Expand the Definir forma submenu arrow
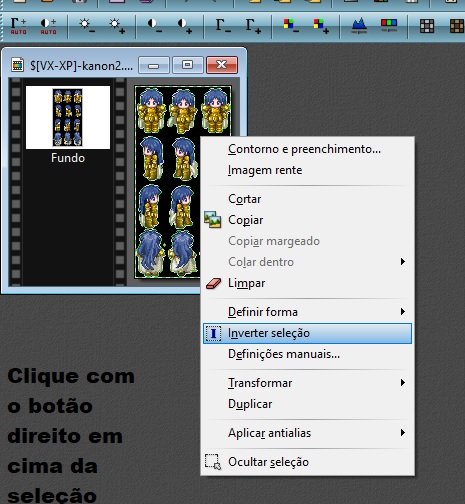 403,312
